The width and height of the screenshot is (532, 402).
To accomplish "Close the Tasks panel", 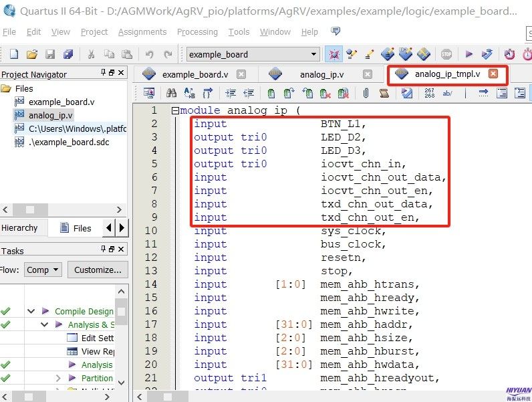I will 121,249.
